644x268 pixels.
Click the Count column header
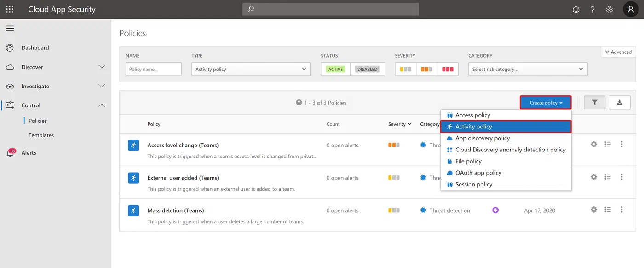pyautogui.click(x=333, y=124)
